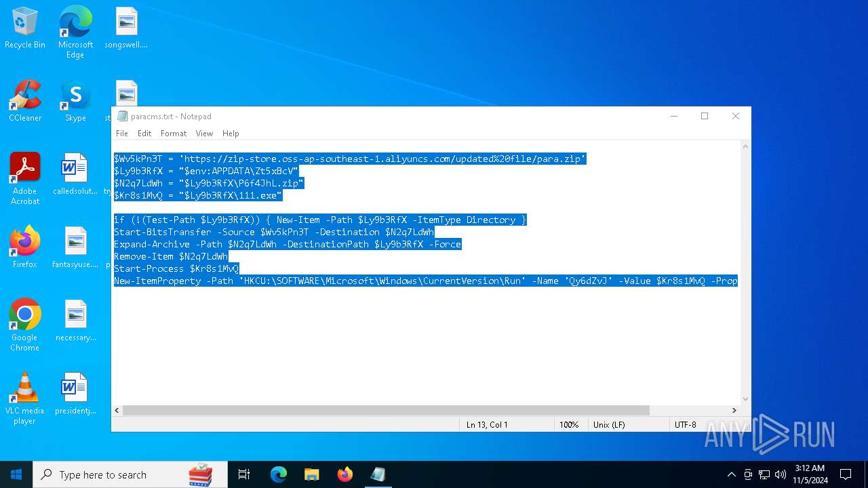Click the line starting with $Wv5kPn3T URL
868x488 pixels.
(x=350, y=159)
